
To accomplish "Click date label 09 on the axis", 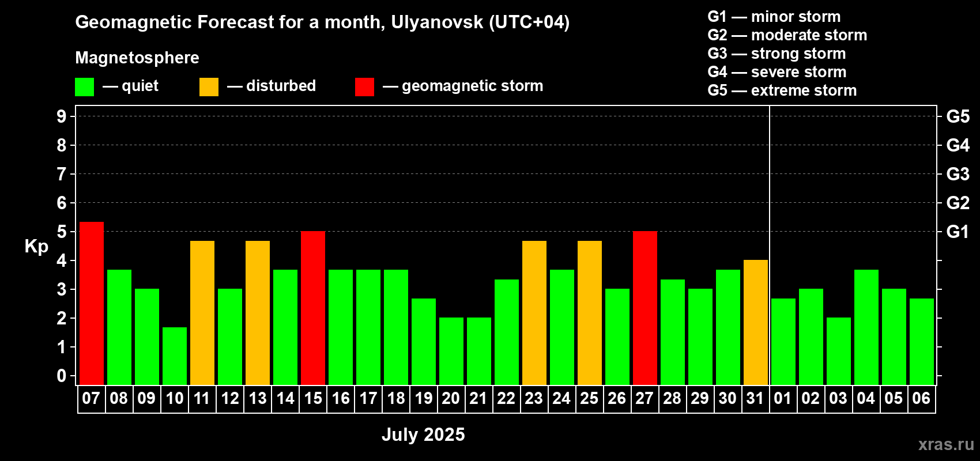I will 146,398.
